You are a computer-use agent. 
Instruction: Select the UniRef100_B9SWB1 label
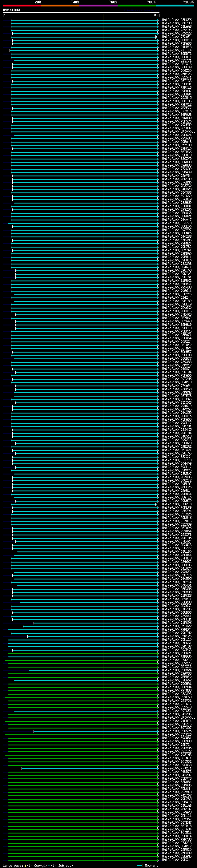[x=177, y=738]
